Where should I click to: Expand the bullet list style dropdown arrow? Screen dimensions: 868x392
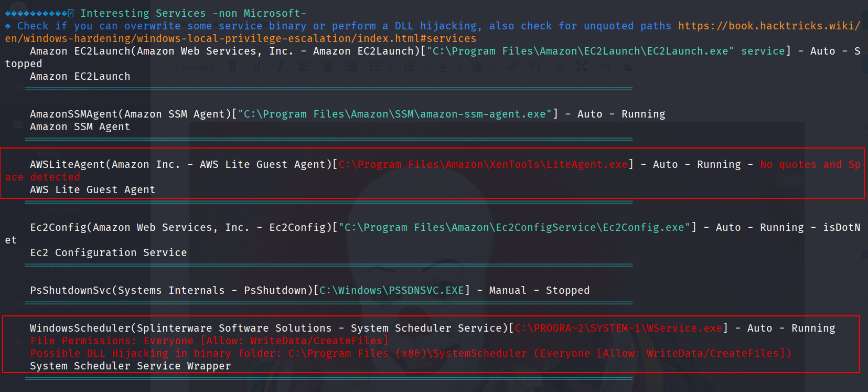pos(391,67)
